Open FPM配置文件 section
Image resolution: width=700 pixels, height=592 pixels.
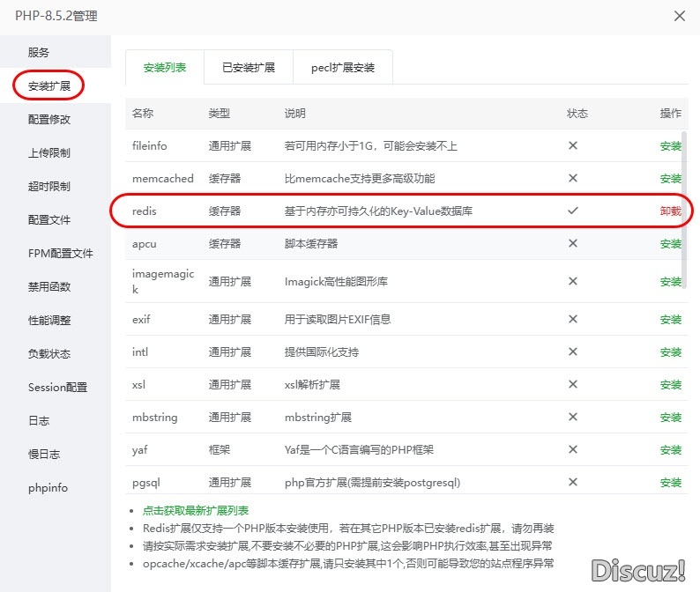[60, 254]
